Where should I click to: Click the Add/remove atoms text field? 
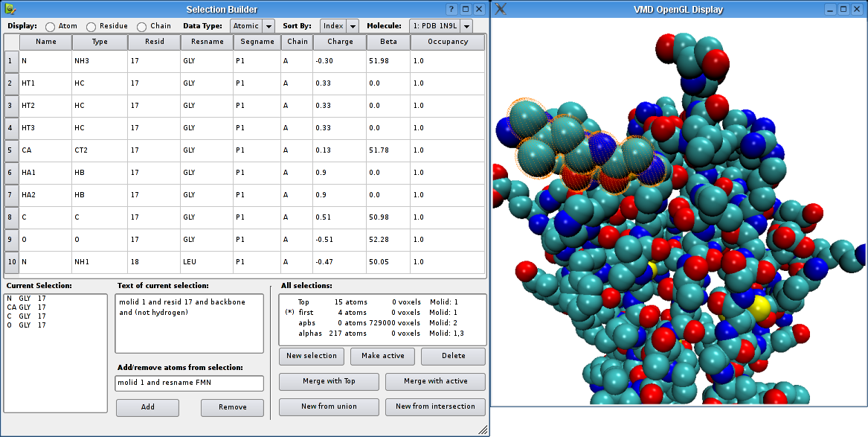click(x=190, y=383)
